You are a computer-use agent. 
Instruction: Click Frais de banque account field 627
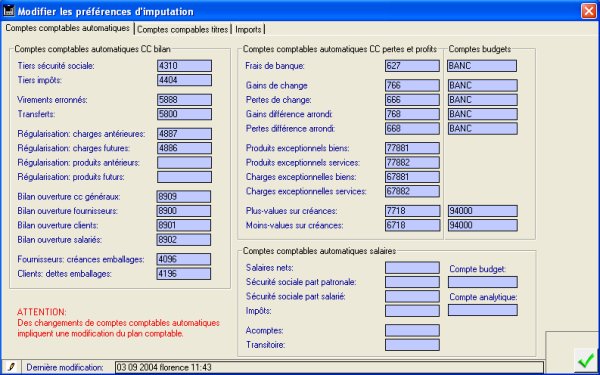pos(412,66)
